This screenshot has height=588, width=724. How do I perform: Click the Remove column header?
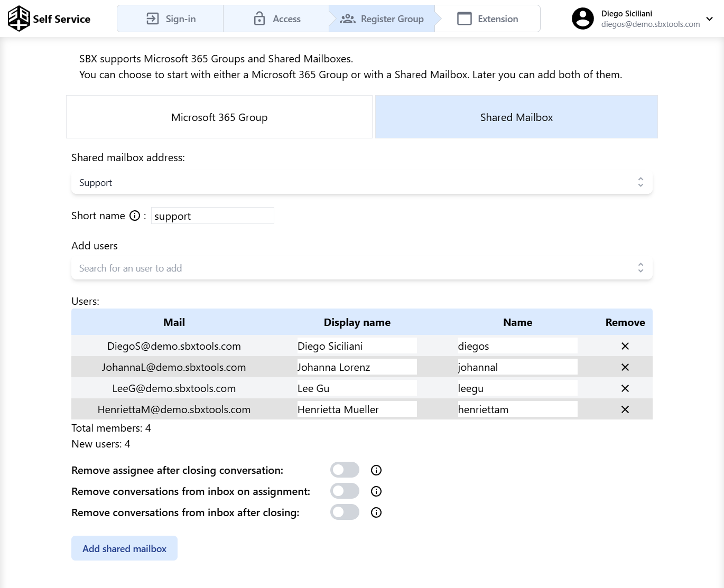tap(625, 322)
